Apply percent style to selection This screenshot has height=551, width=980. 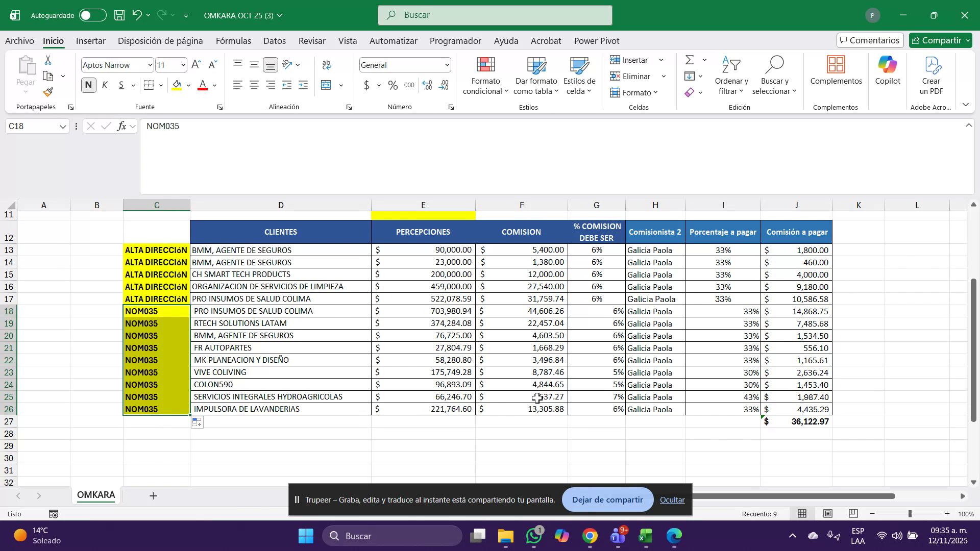392,85
